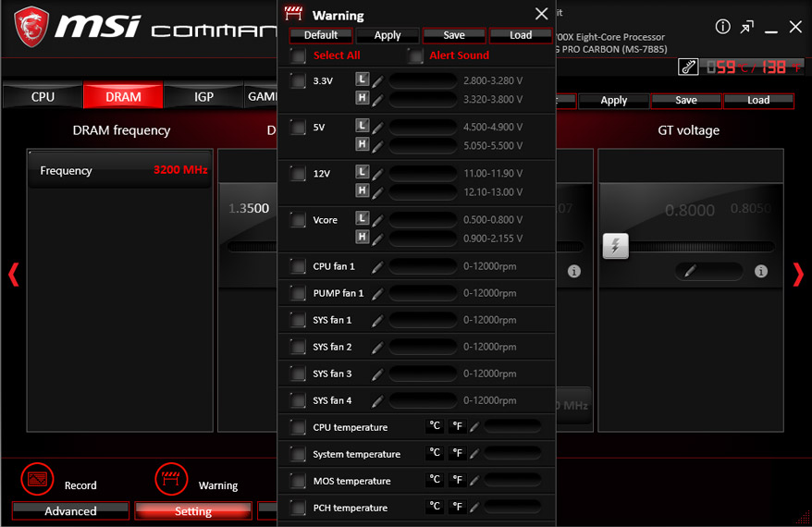The image size is (812, 527).
Task: Click the GT voltage info icon
Action: [x=760, y=271]
